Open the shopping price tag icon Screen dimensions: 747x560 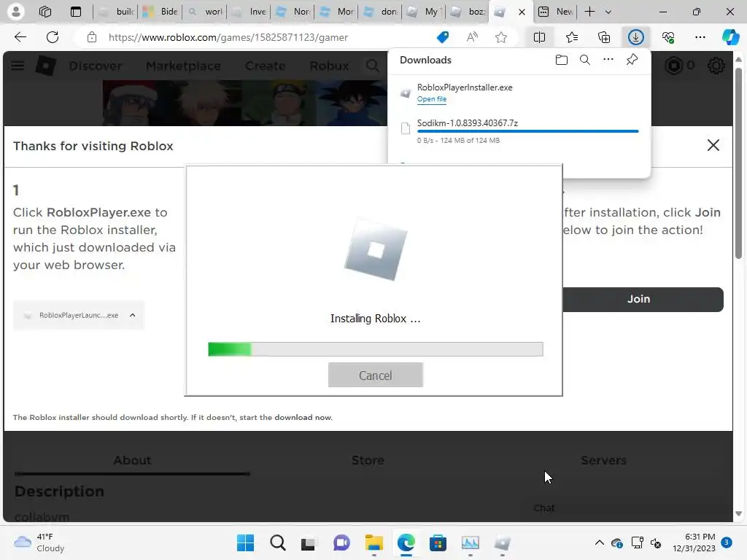click(443, 37)
